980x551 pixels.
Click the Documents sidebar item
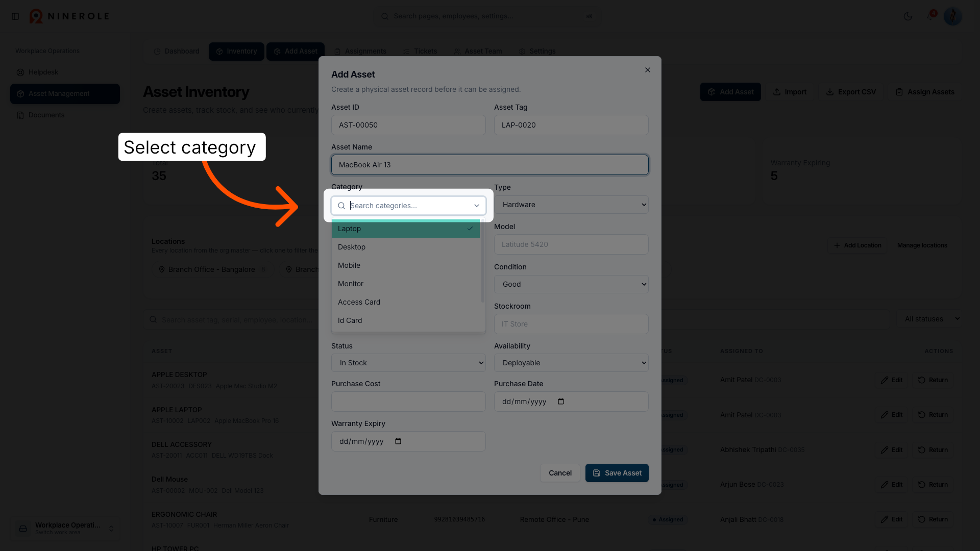[65, 115]
